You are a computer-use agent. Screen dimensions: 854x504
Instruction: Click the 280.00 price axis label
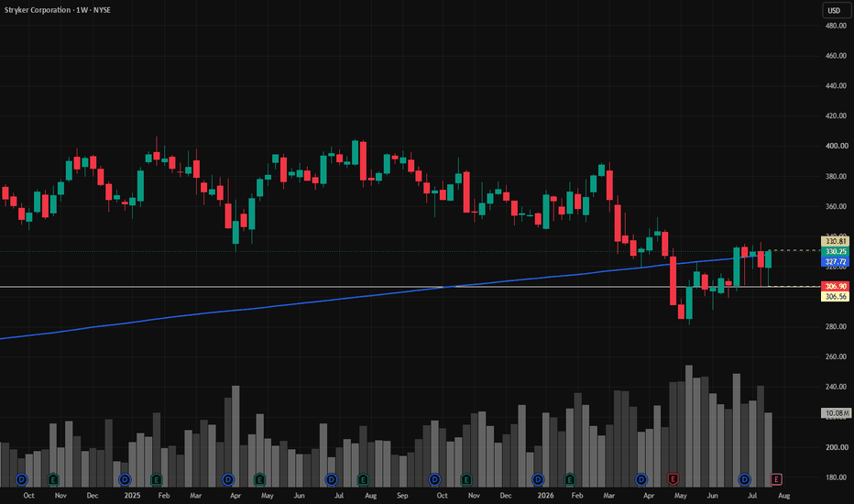[x=836, y=326]
